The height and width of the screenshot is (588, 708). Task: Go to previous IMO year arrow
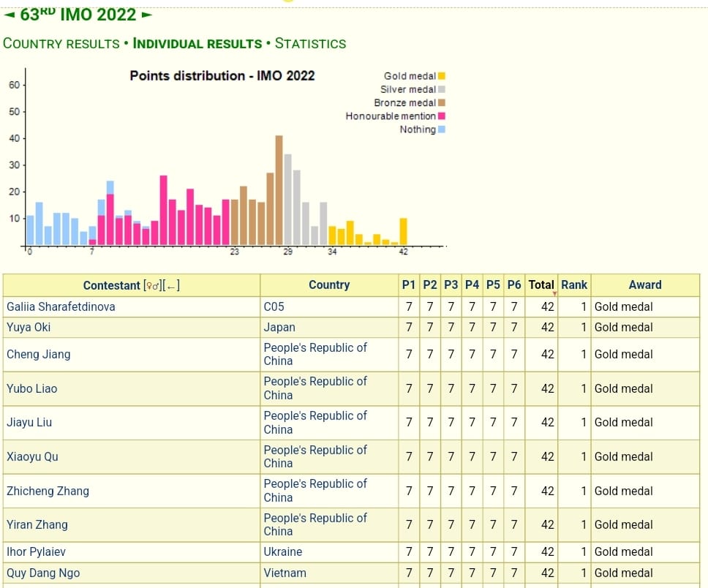9,14
